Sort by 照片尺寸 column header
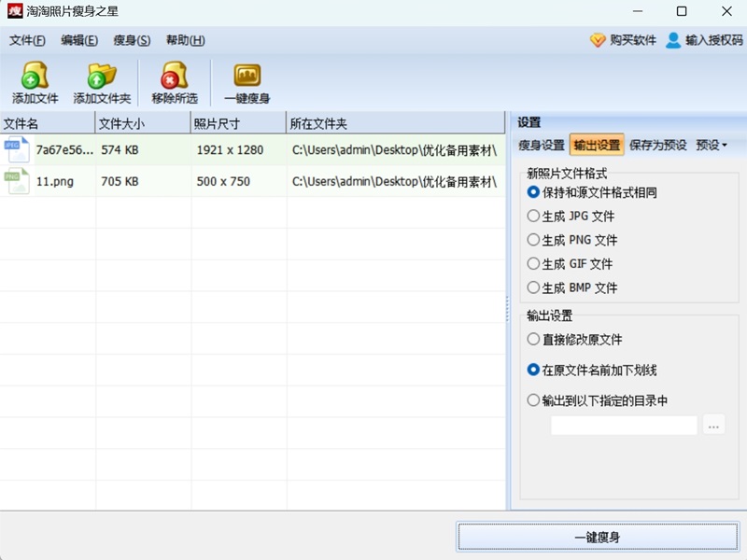The image size is (747, 560). point(238,124)
